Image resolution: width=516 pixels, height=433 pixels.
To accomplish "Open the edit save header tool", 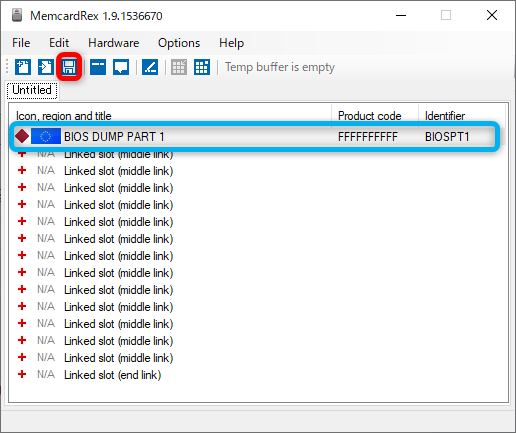I will (98, 67).
